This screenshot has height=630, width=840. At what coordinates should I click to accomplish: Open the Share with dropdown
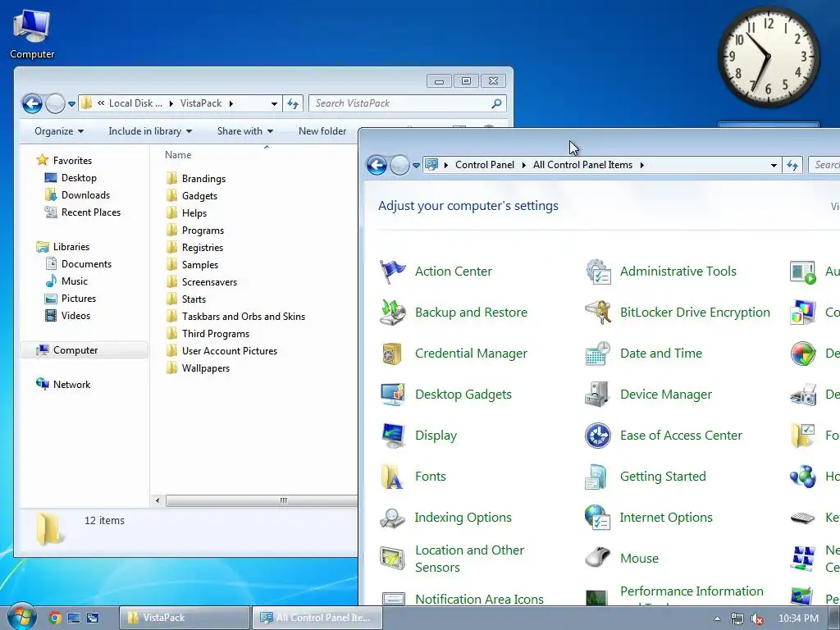pos(244,131)
